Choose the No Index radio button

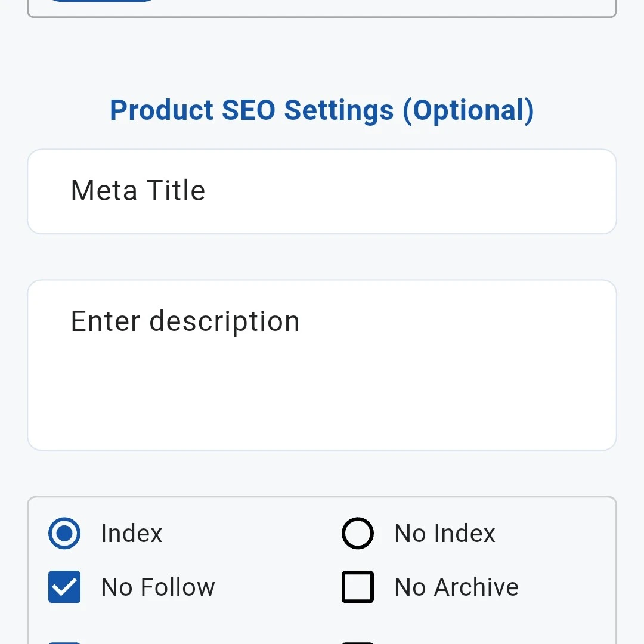click(358, 533)
